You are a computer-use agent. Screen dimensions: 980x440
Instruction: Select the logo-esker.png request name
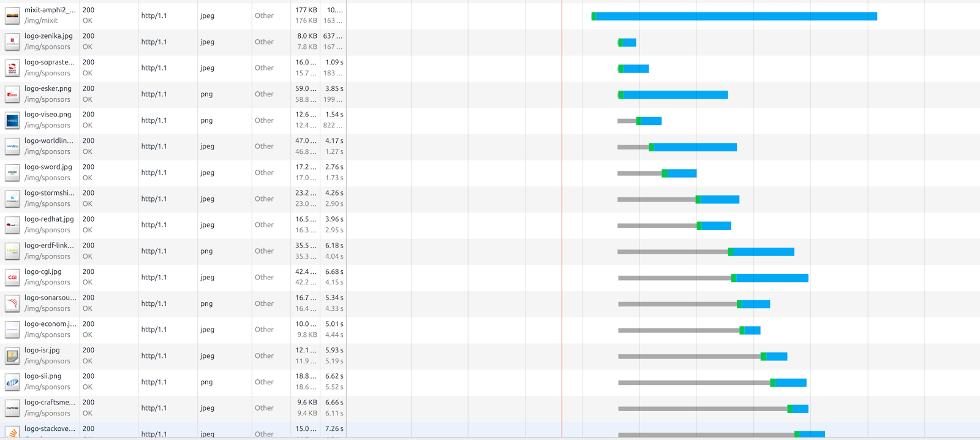pyautogui.click(x=48, y=88)
